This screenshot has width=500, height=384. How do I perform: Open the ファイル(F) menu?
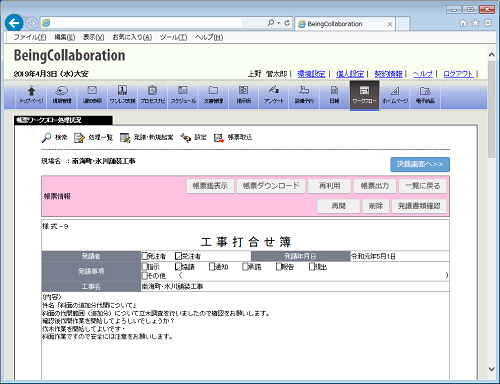coord(30,37)
